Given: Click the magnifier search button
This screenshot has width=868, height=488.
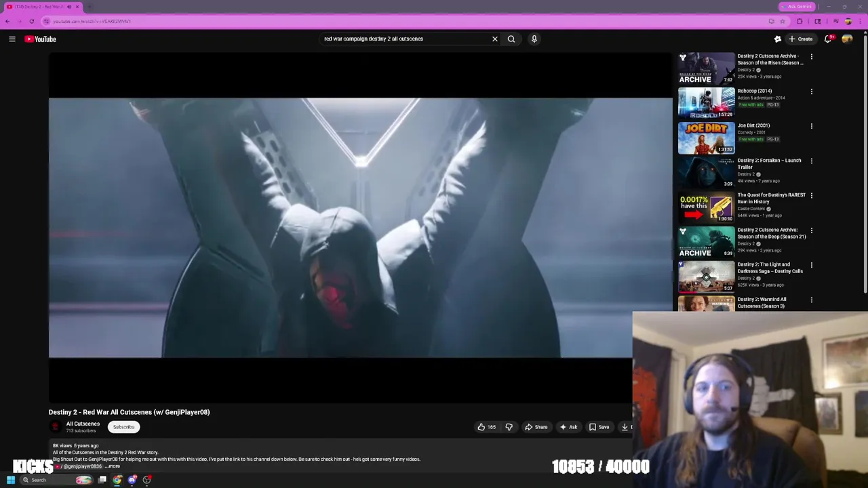Looking at the screenshot, I should point(511,39).
